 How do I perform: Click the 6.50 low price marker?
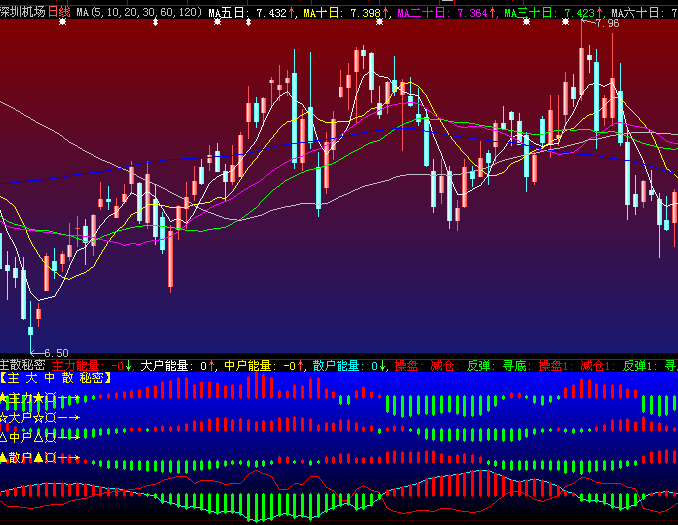point(56,353)
